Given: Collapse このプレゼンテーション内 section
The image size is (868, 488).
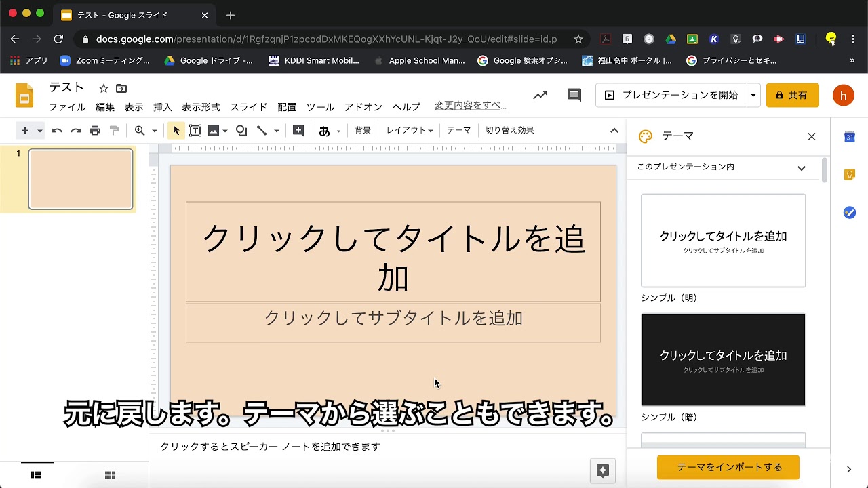Looking at the screenshot, I should [x=802, y=168].
